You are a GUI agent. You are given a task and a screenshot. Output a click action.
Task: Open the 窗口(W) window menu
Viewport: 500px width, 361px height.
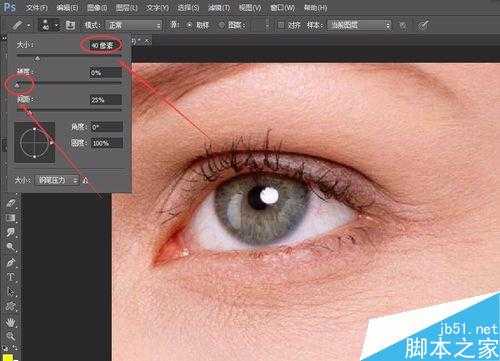point(282,7)
